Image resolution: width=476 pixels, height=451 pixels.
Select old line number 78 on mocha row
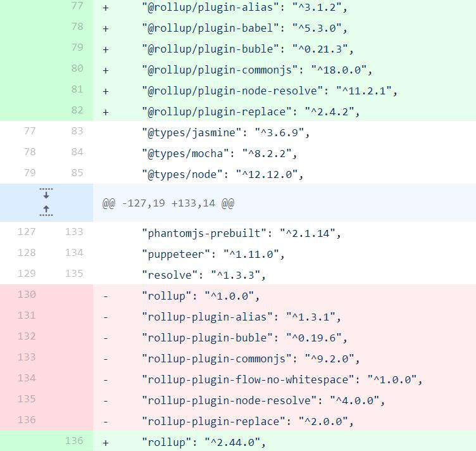click(30, 152)
